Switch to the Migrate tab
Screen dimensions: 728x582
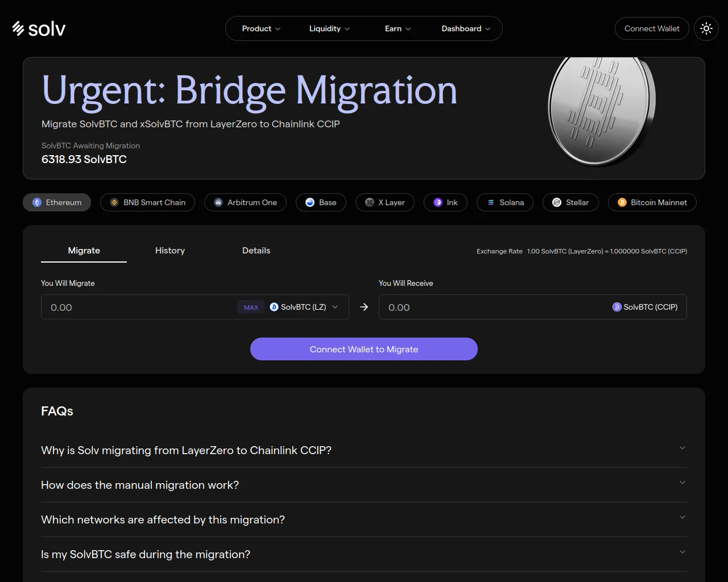(84, 251)
